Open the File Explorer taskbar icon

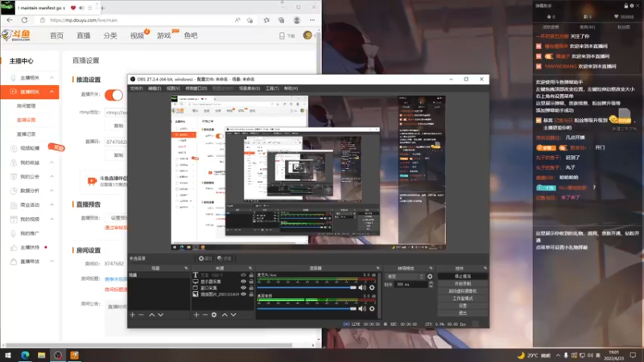(x=42, y=356)
